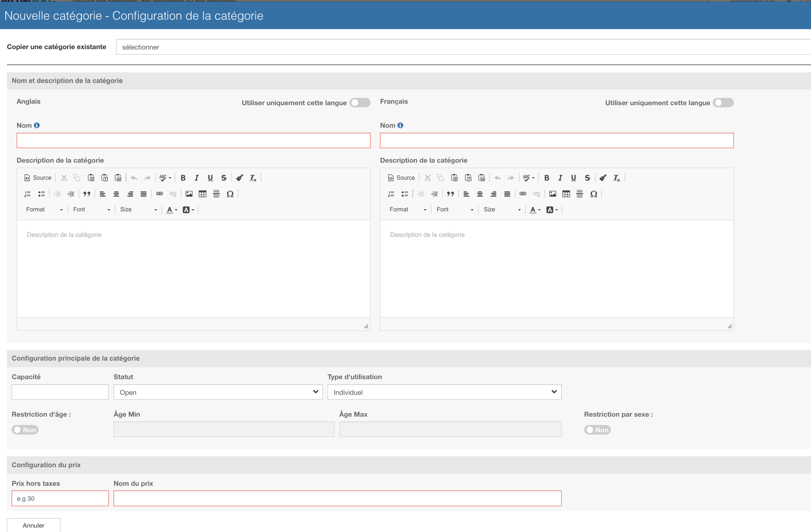Viewport: 811px width, 532px height.
Task: Enable the Restriction par sexe toggle
Action: pyautogui.click(x=597, y=430)
